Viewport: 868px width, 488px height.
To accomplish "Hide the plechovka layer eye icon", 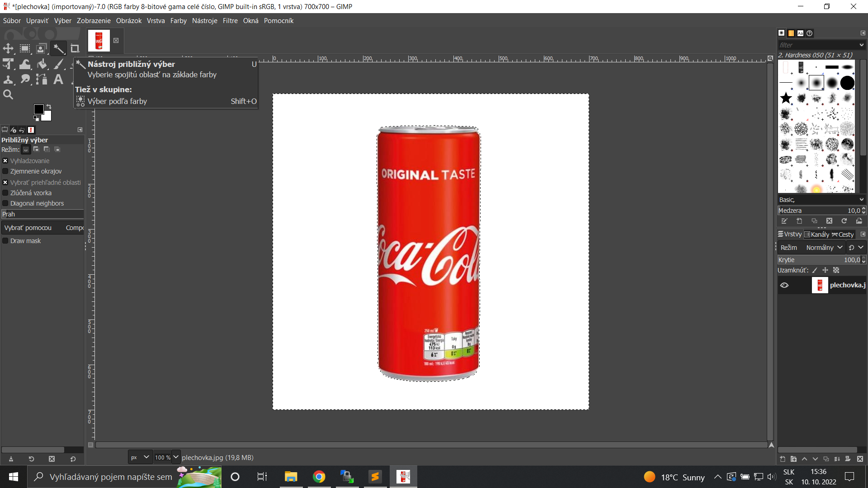I will pyautogui.click(x=784, y=285).
